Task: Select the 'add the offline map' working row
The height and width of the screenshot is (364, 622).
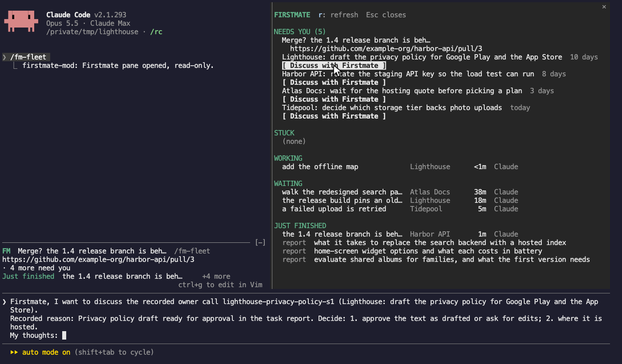Action: tap(400, 166)
